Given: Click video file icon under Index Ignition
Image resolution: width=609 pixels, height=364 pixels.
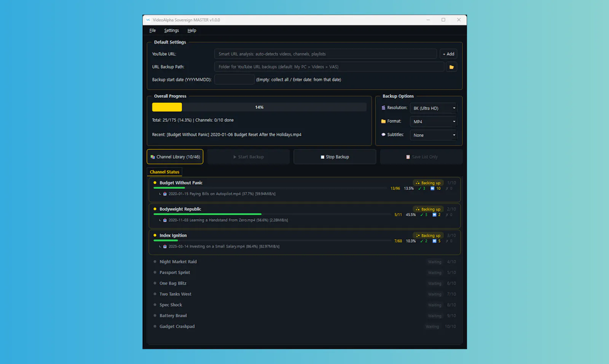Looking at the screenshot, I should [165, 246].
